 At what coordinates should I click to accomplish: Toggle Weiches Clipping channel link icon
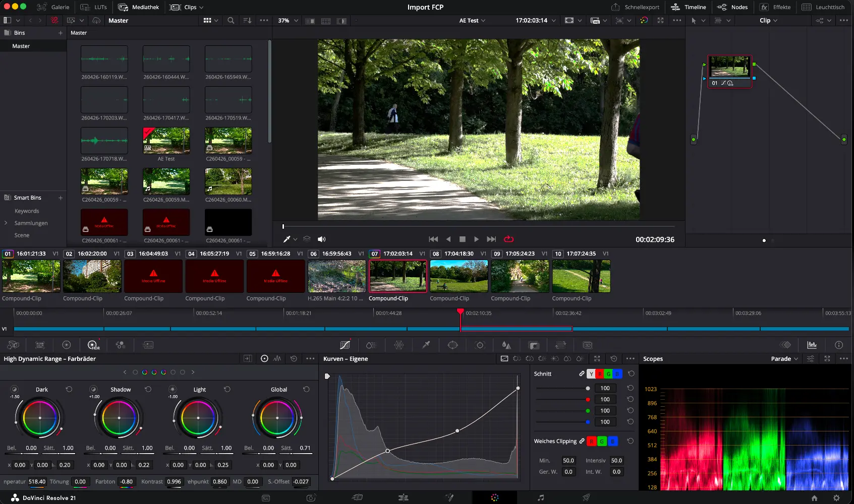coord(582,441)
